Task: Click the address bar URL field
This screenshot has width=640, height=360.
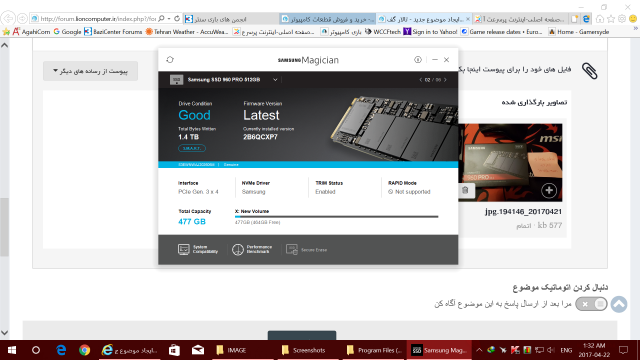Action: point(98,19)
